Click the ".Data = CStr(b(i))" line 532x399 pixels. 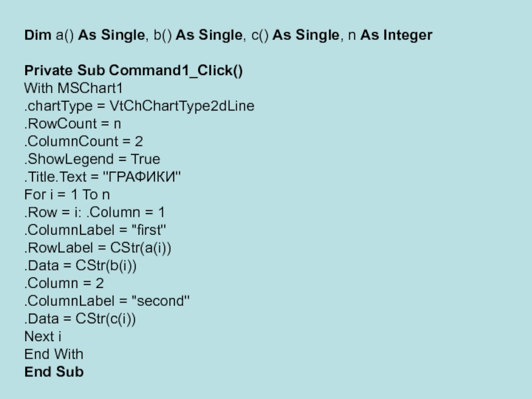[84, 265]
